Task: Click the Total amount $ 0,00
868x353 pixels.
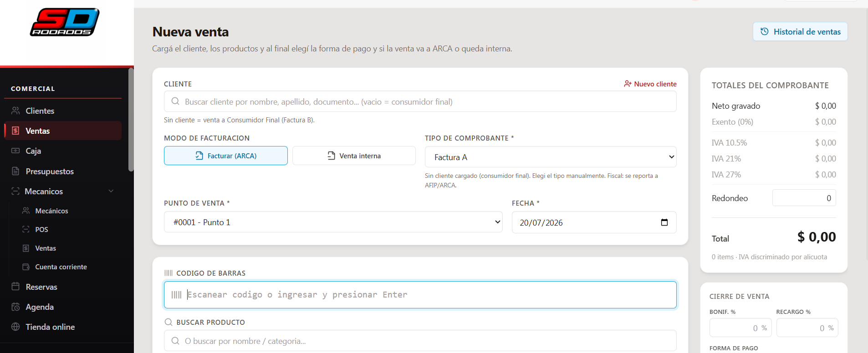Action: click(x=817, y=237)
